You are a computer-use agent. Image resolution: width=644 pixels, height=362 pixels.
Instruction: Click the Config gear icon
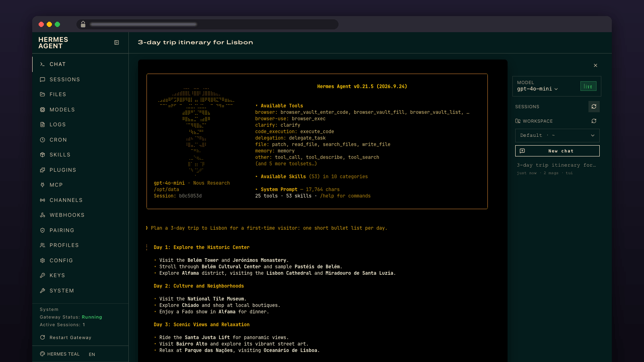pyautogui.click(x=42, y=261)
